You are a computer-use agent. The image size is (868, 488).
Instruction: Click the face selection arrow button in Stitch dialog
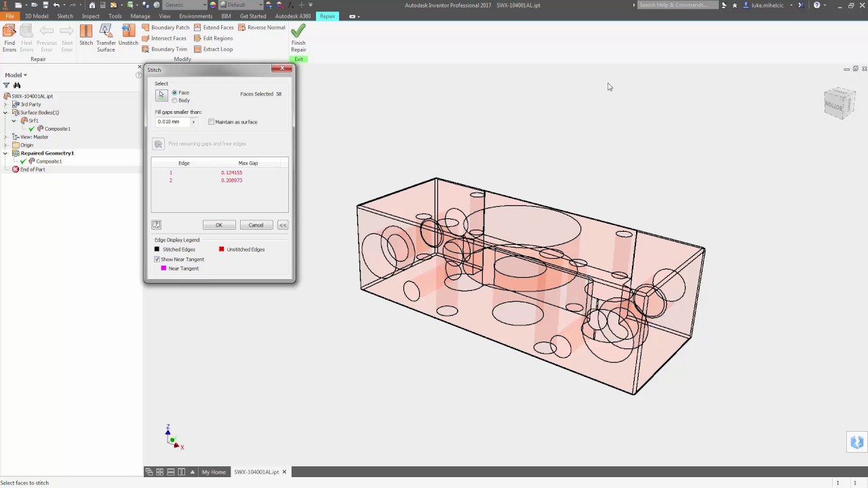[x=161, y=96]
